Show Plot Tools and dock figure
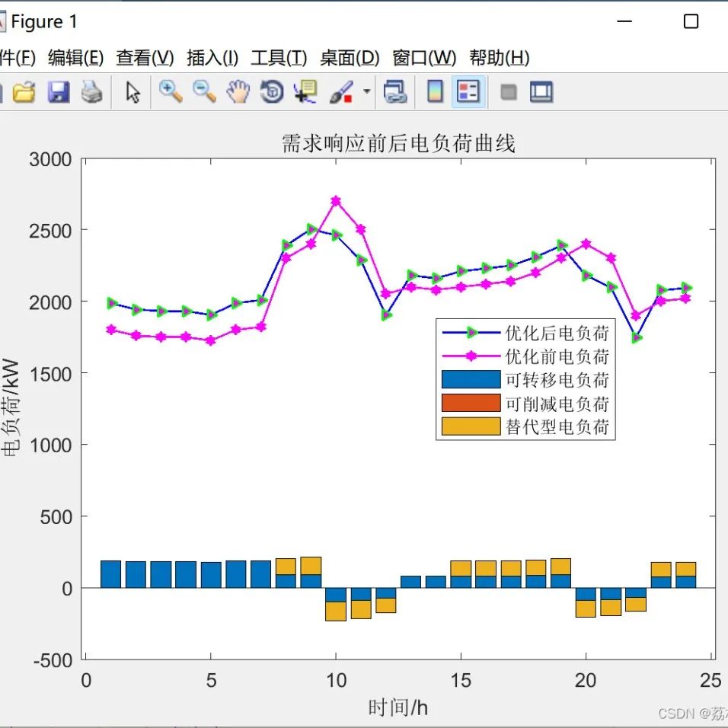728x728 pixels. [541, 91]
